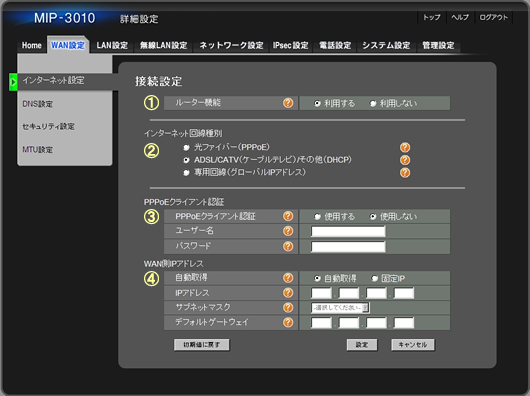Open help icon for パスワード
Screen dimensions: 530x396
coord(288,246)
